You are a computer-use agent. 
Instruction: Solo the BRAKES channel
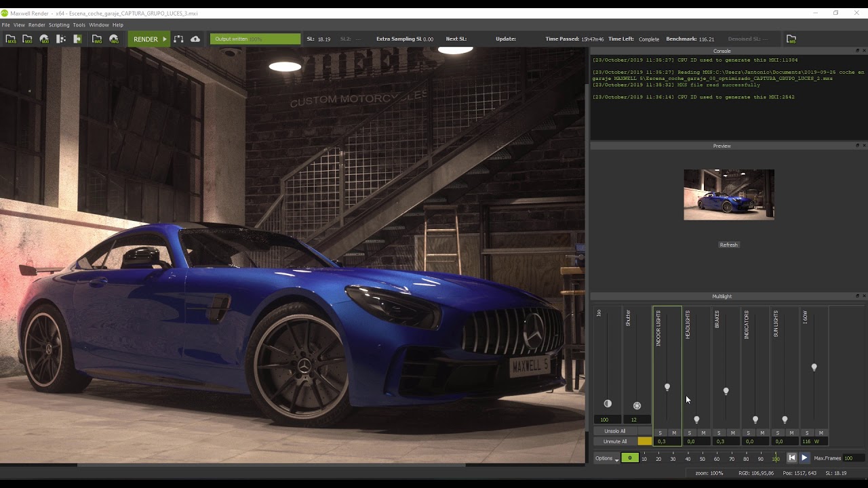point(719,433)
